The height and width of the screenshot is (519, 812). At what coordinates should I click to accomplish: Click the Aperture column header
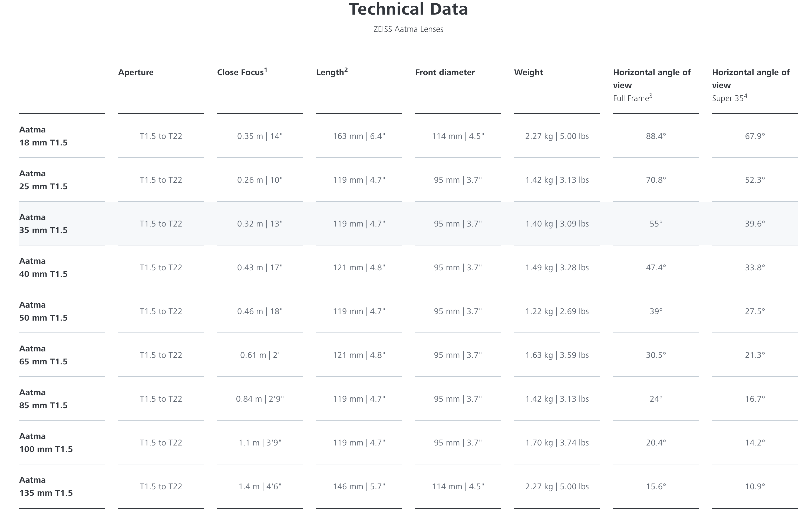point(136,72)
